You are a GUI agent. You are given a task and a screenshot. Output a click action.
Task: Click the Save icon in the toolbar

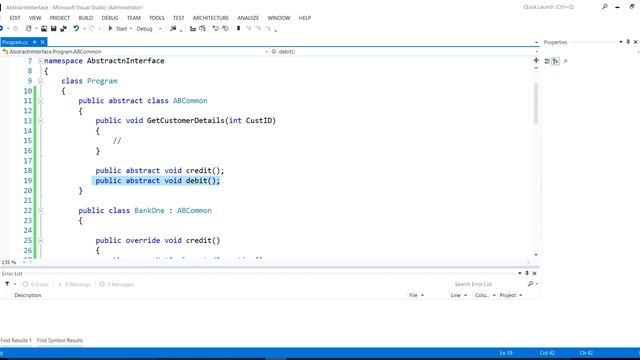(53, 29)
